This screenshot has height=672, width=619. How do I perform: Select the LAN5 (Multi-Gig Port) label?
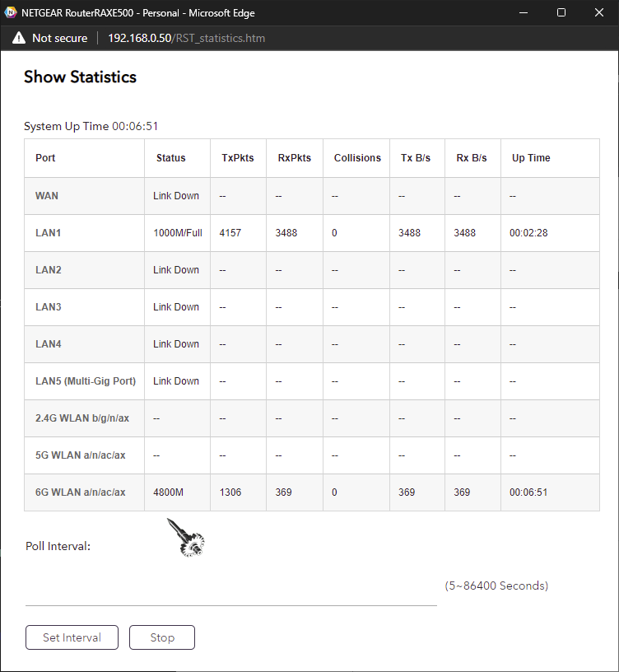coord(86,381)
